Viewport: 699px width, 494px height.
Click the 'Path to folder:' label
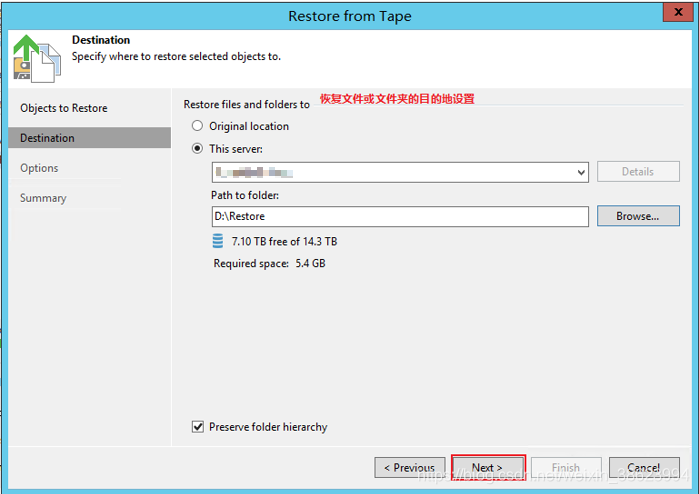pyautogui.click(x=245, y=195)
